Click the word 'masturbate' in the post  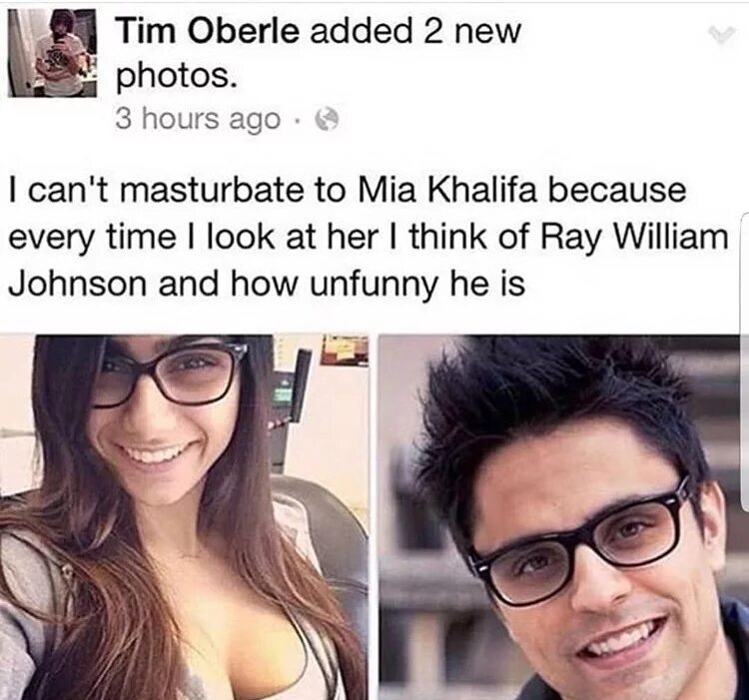[214, 189]
